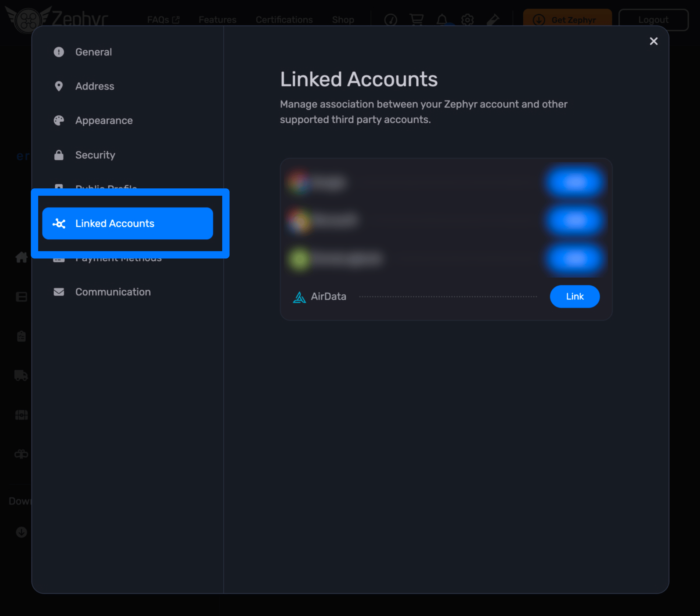
Task: Link the AirData account
Action: 574,297
